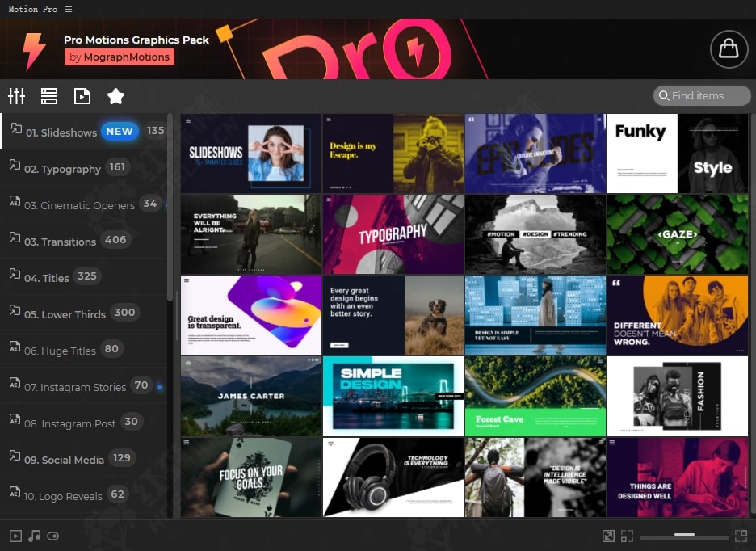
Task: Select the 01. Slideshows category
Action: coord(84,131)
